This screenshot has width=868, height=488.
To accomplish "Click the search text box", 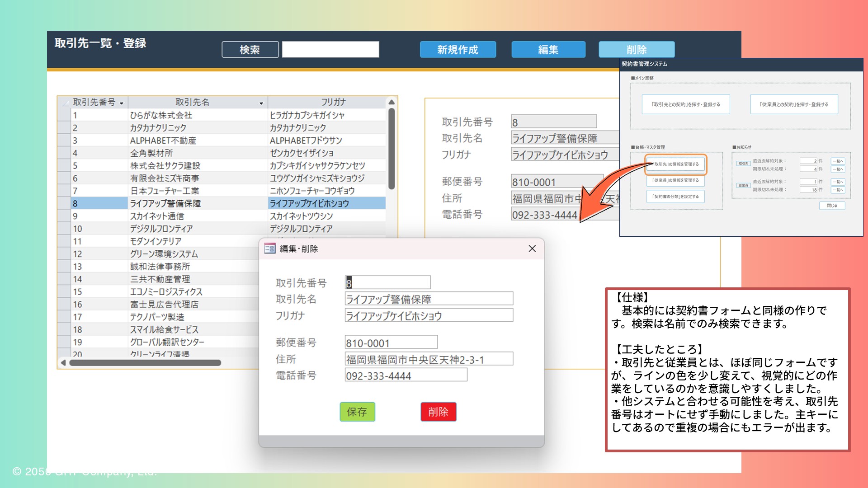I will click(x=330, y=49).
